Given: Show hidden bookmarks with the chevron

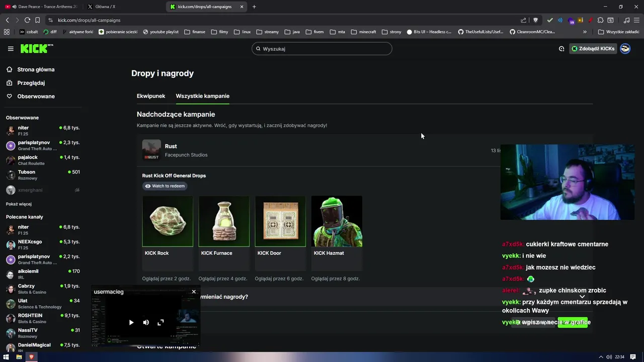Looking at the screenshot, I should (585, 32).
